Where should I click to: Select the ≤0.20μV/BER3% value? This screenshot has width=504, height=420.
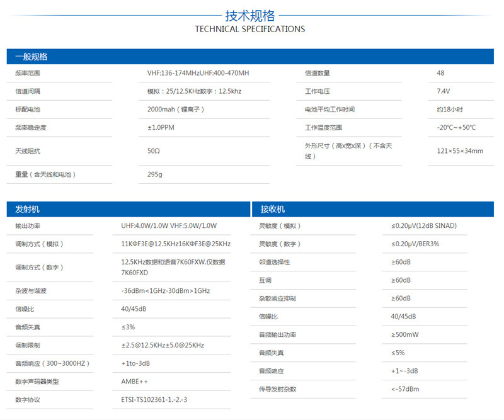(415, 244)
